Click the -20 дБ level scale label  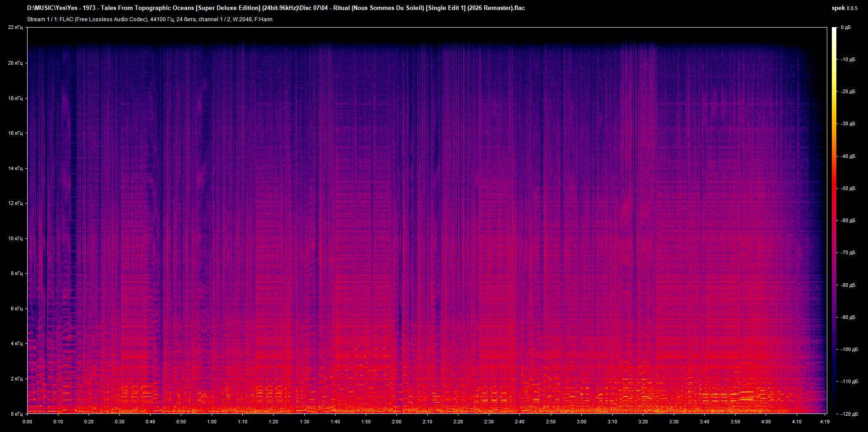coord(848,91)
